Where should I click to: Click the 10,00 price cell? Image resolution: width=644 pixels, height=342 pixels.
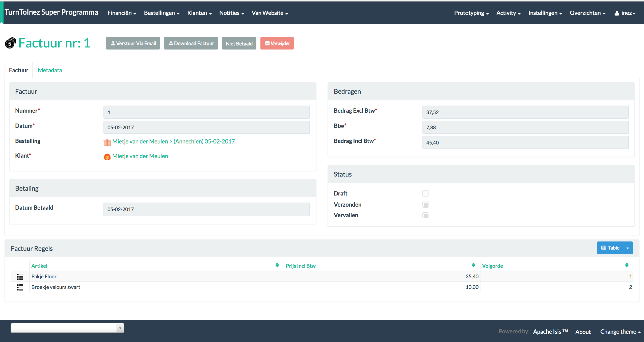click(x=382, y=287)
